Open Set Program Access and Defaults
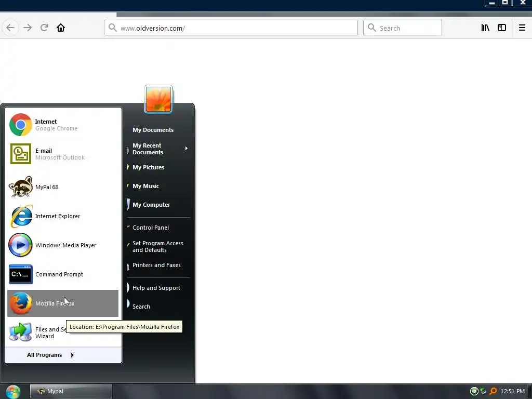 pos(158,246)
